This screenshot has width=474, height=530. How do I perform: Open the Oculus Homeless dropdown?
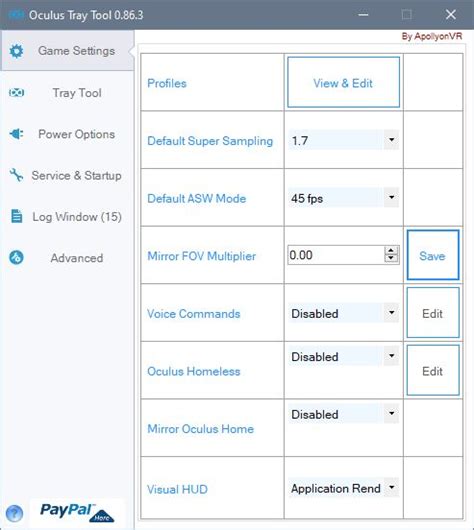click(343, 356)
